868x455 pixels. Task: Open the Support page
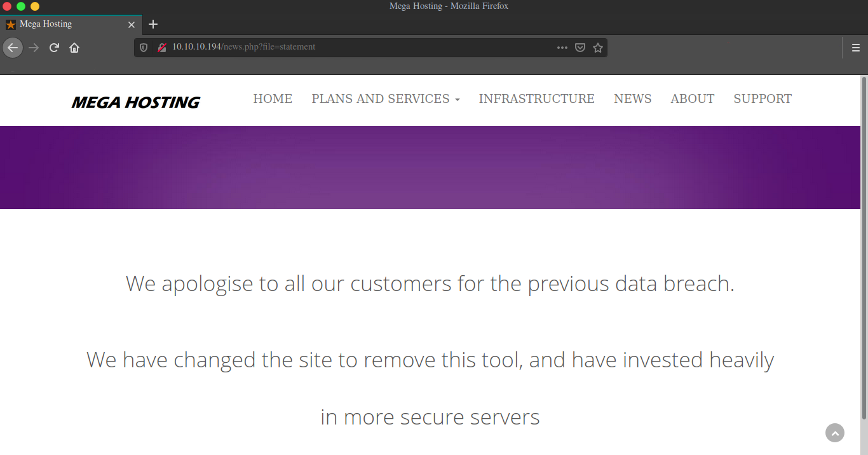pos(763,98)
